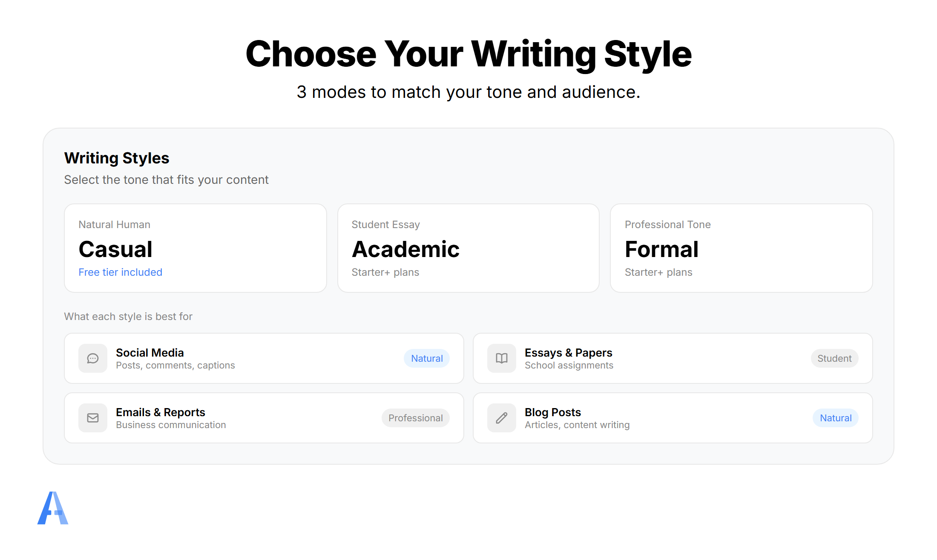This screenshot has height=560, width=937.
Task: Click the Natural tag on Social Media
Action: [427, 358]
